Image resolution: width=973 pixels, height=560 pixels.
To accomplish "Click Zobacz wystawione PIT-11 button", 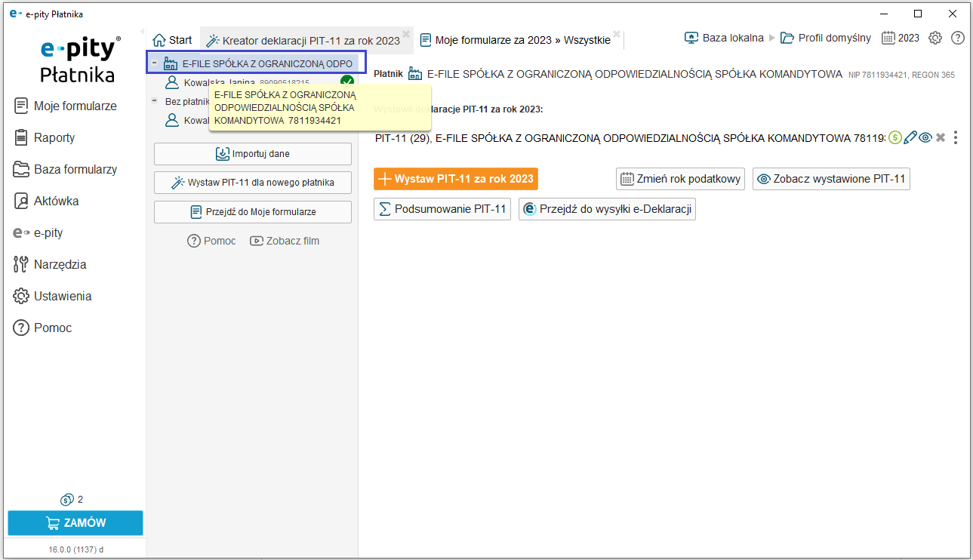I will (831, 179).
